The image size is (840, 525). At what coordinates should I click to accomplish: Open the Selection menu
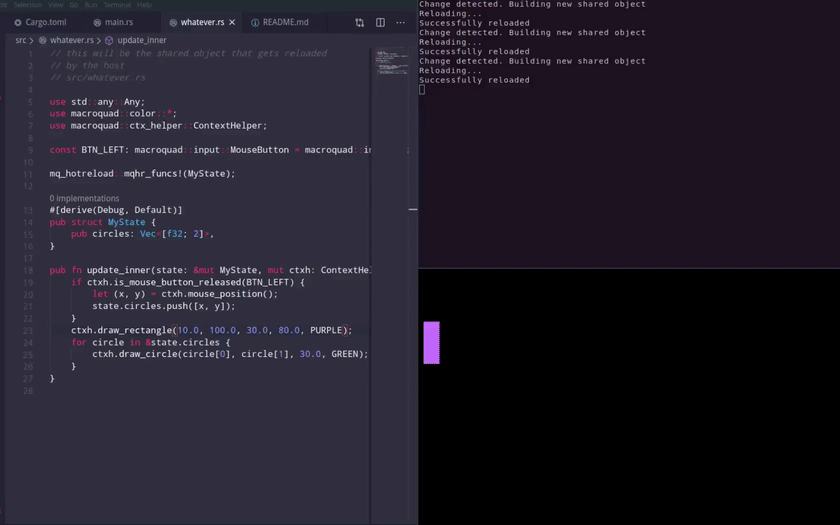[x=27, y=4]
